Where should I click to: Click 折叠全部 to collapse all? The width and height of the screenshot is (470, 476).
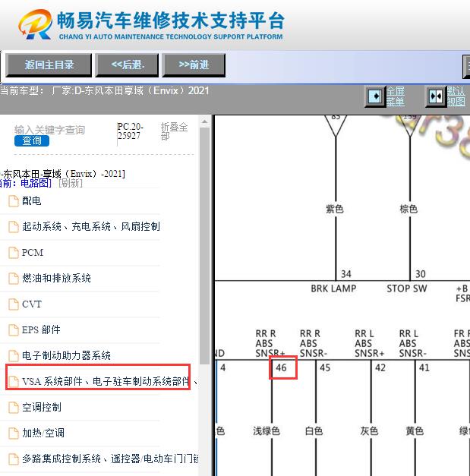[175, 131]
